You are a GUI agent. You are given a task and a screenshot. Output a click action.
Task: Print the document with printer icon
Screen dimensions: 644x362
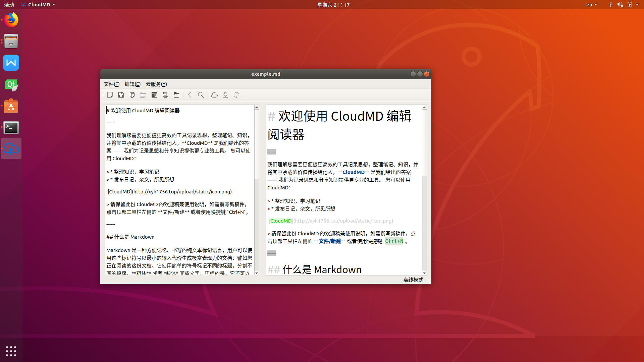(x=165, y=95)
